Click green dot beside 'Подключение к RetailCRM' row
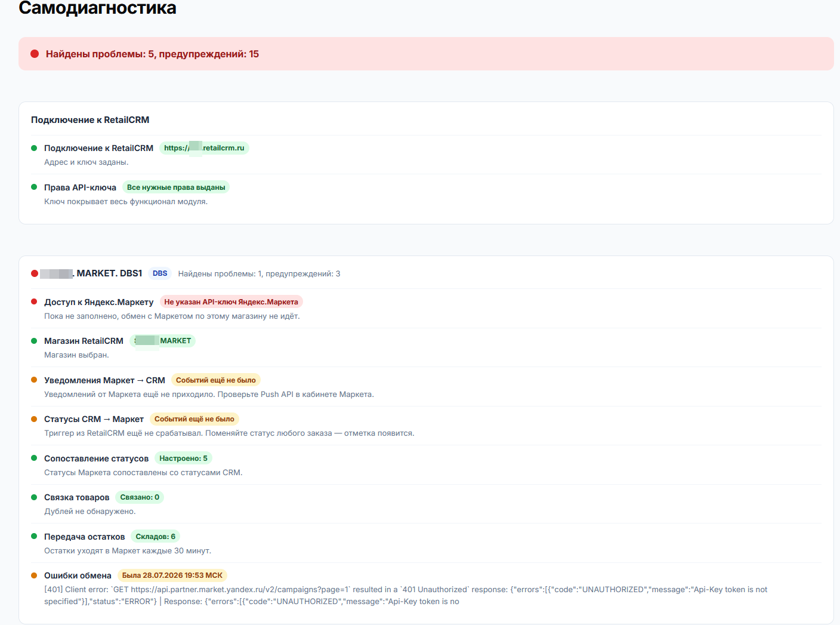Viewport: 840px width, 625px height. pos(34,148)
